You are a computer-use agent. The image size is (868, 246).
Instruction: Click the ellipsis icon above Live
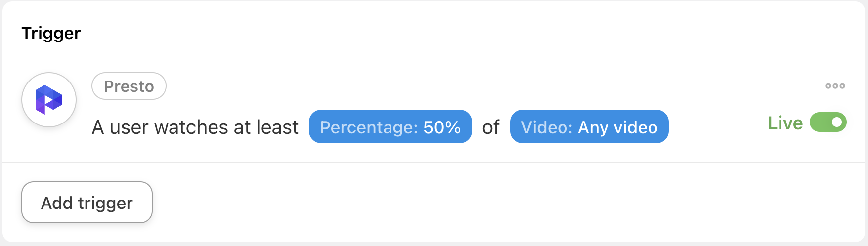pos(835,86)
